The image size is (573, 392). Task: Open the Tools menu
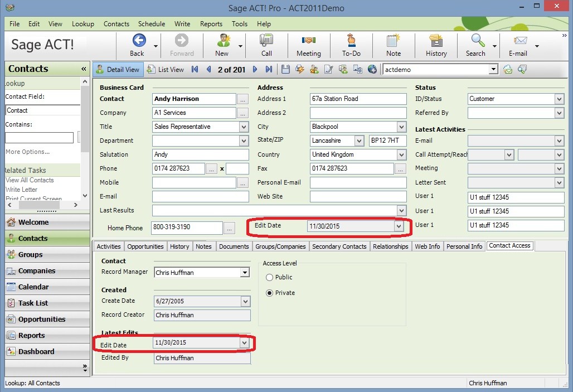[x=240, y=24]
